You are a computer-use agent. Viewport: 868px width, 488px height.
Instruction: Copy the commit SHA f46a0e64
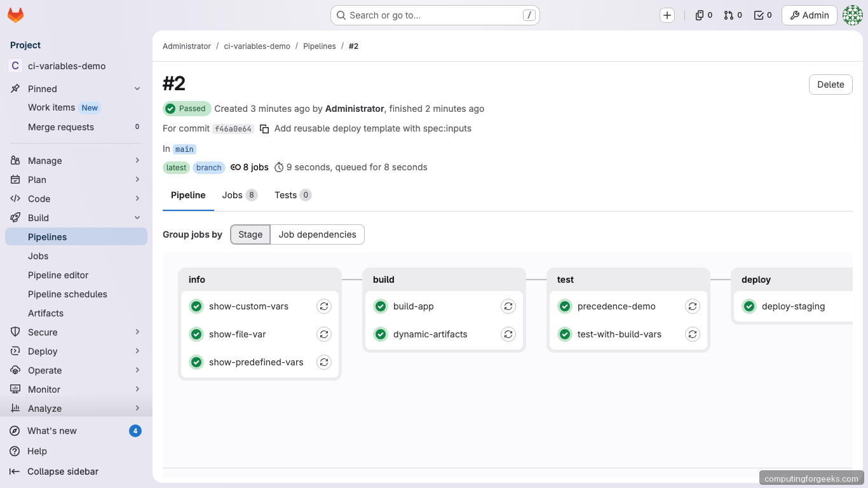(264, 128)
